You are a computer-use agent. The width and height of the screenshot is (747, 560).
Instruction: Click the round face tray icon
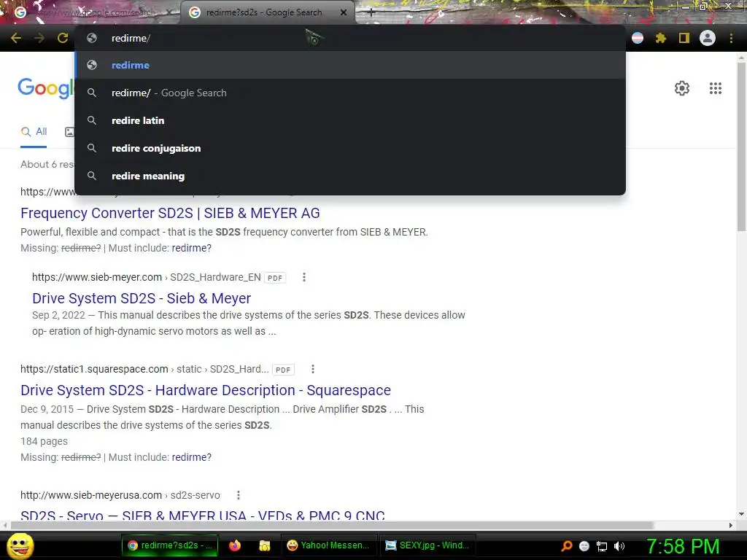(584, 546)
